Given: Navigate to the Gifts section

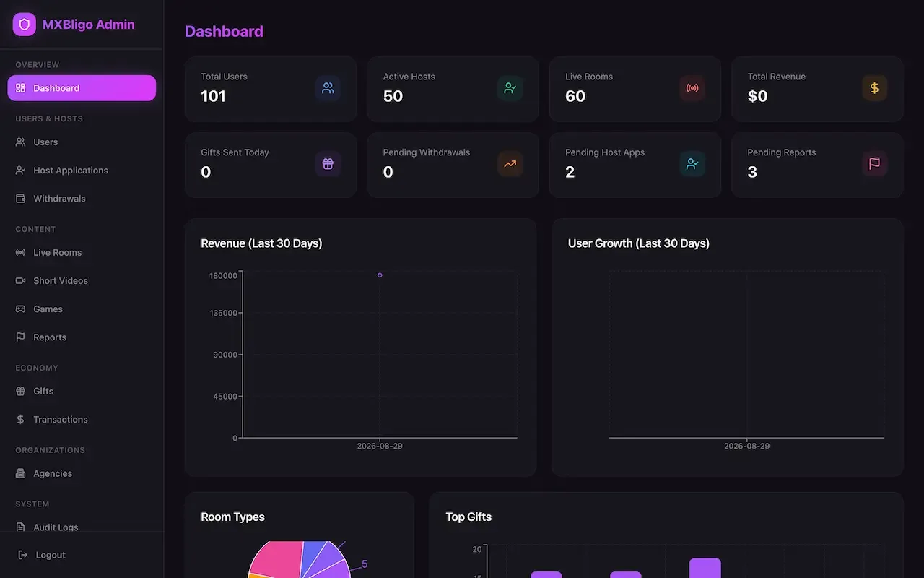Looking at the screenshot, I should [82, 392].
